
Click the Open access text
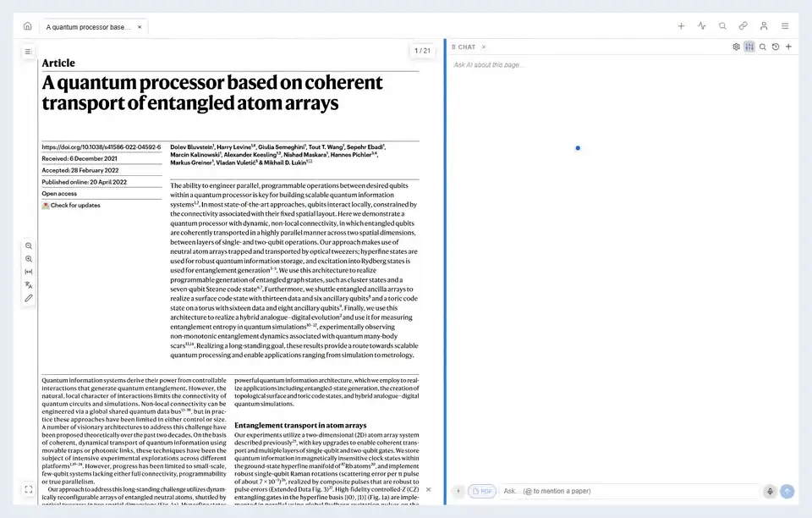(59, 193)
